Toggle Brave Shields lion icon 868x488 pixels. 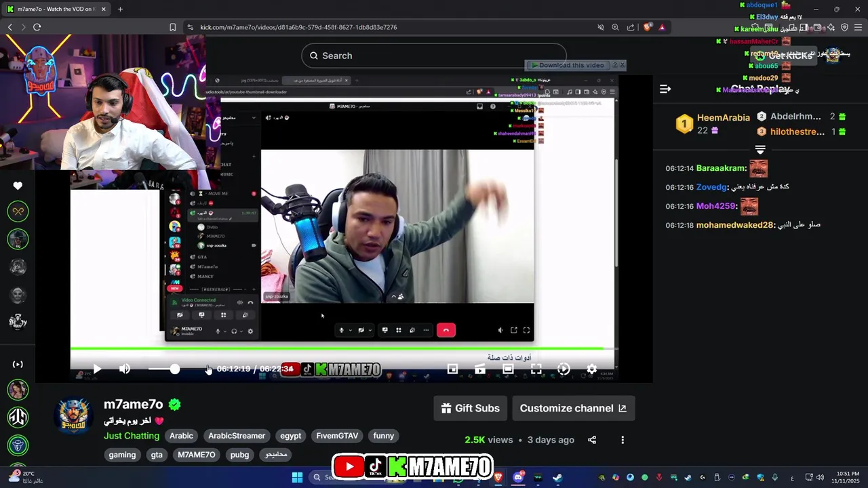(647, 27)
